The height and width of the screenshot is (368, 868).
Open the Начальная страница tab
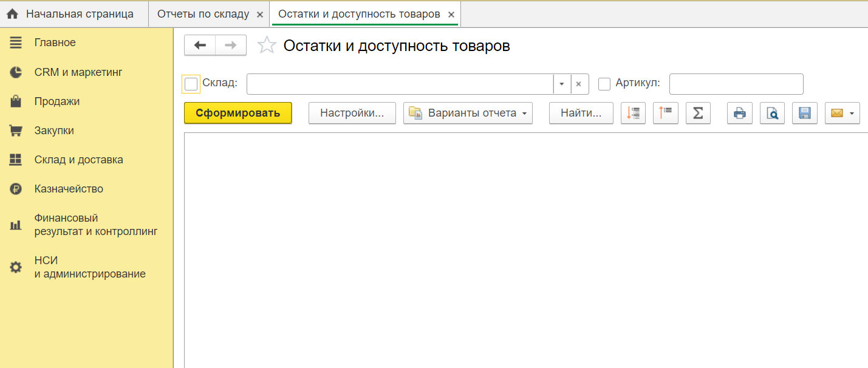click(79, 14)
